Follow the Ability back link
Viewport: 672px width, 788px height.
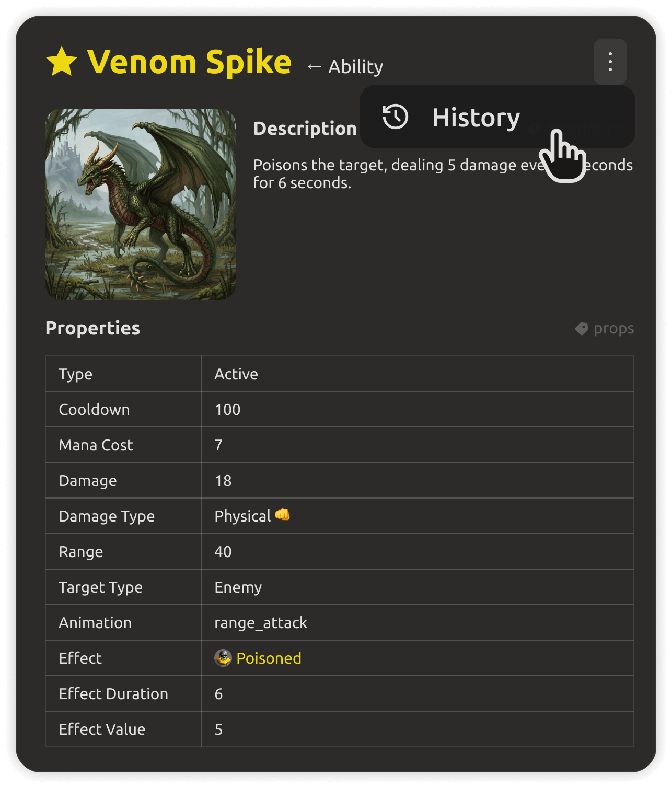(345, 67)
